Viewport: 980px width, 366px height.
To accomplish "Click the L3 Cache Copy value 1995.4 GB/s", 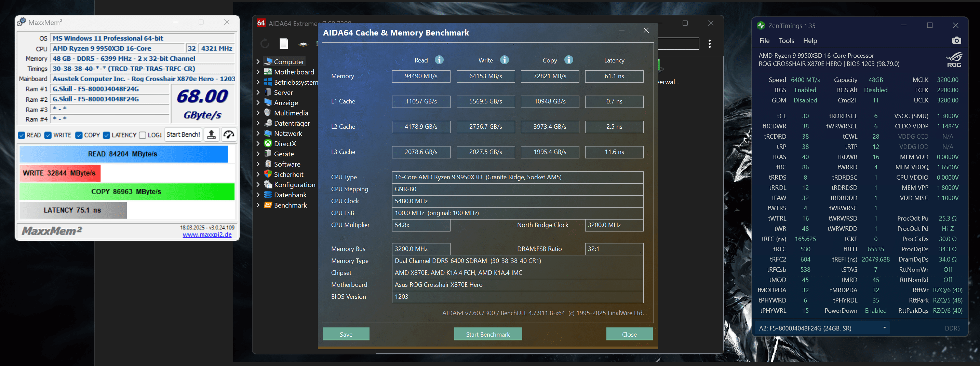I will 550,152.
